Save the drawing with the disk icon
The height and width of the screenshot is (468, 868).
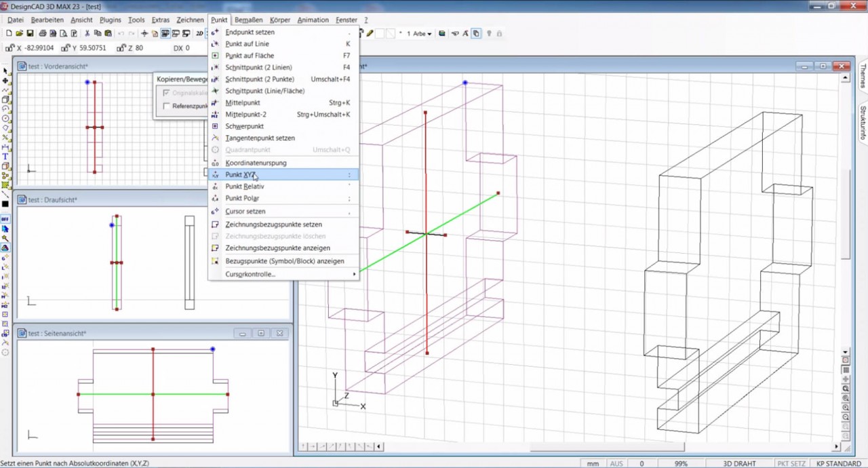click(31, 33)
